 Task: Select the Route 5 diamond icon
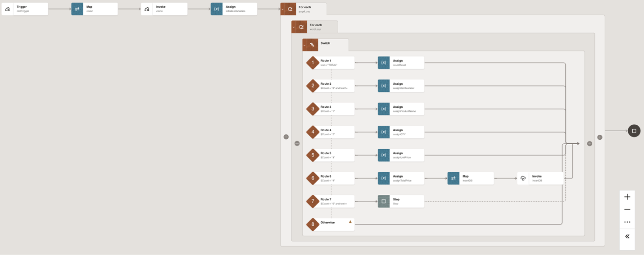point(313,155)
